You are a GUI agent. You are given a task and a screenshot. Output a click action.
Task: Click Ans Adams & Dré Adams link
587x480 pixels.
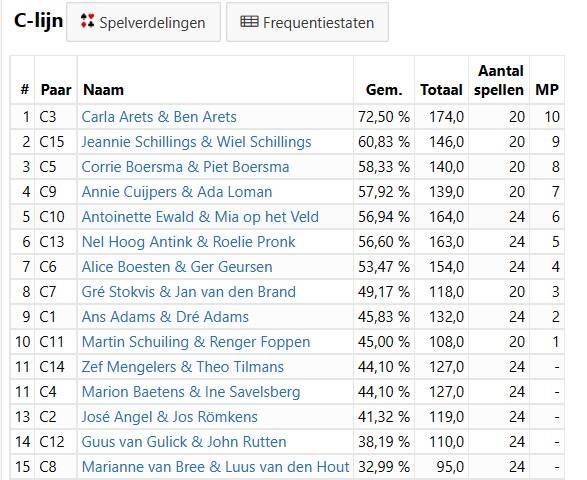coord(165,317)
